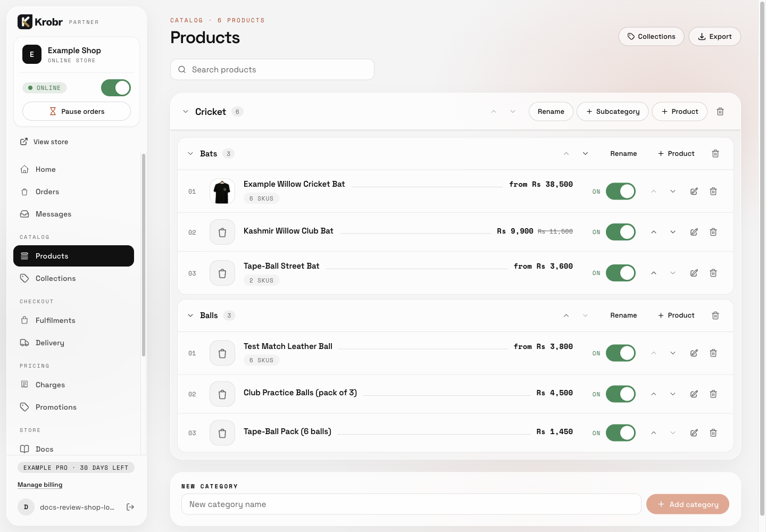Image resolution: width=766 pixels, height=532 pixels.
Task: Move Tape-Ball Pack up one position
Action: [x=654, y=433]
